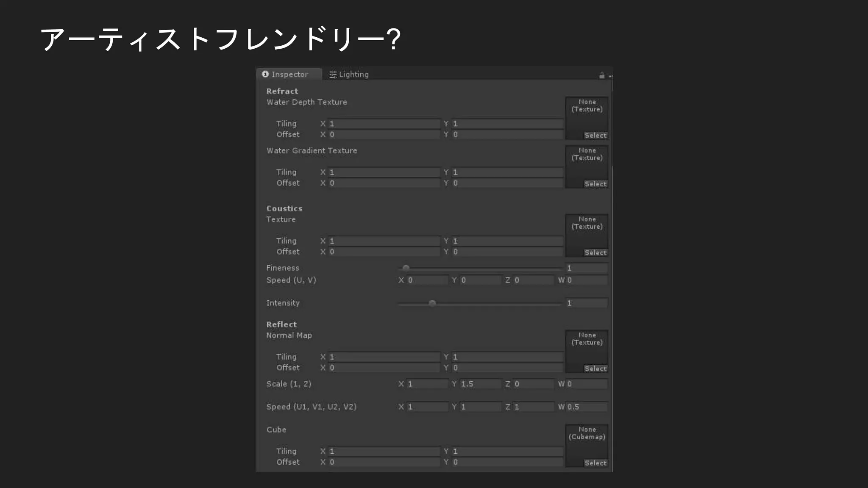868x488 pixels.
Task: Edit Speed (U, V) W field
Action: click(587, 280)
